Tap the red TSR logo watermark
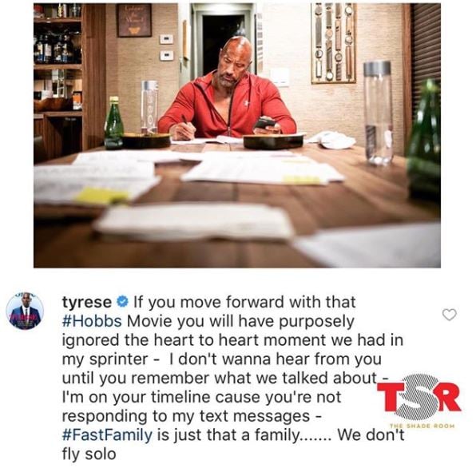This screenshot has height=472, width=476. (x=418, y=397)
